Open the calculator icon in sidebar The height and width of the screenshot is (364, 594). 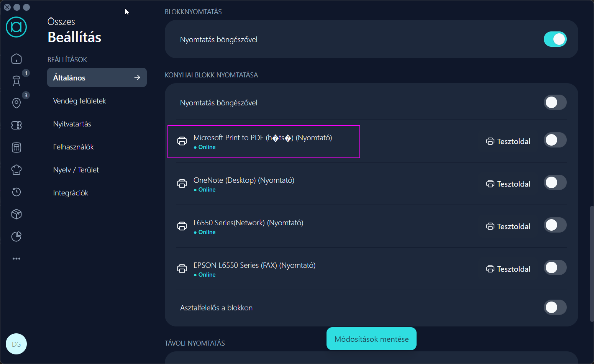[x=16, y=148]
